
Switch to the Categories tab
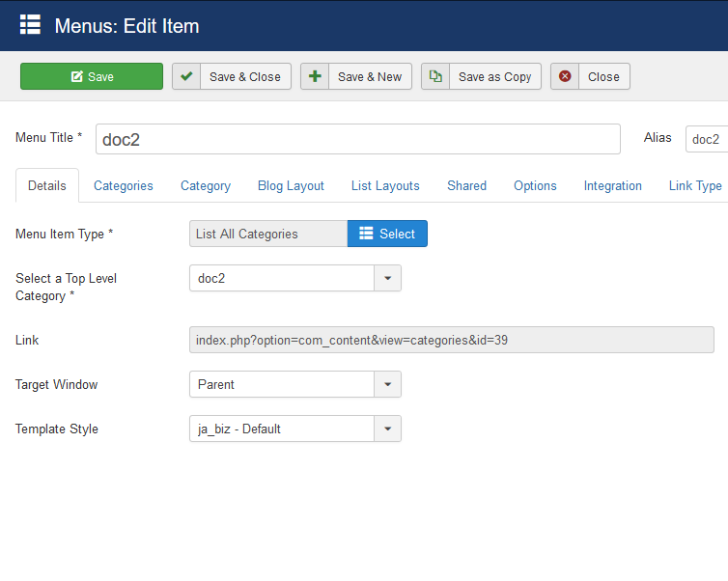[x=124, y=185]
